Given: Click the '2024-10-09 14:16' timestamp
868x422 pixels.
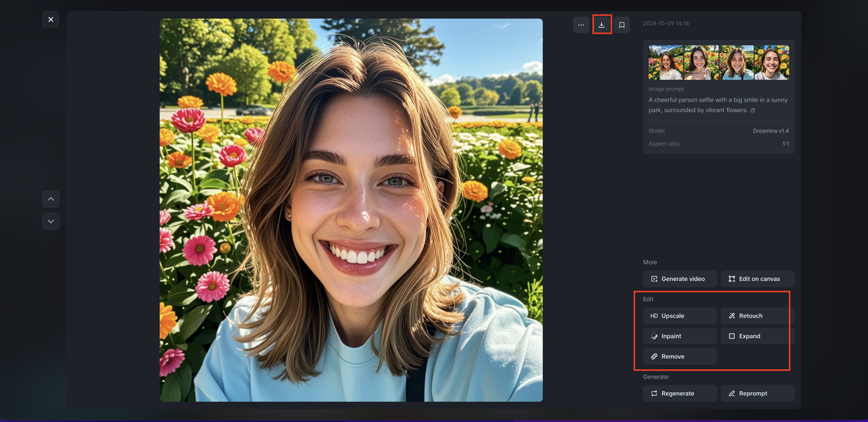Looking at the screenshot, I should pyautogui.click(x=666, y=23).
